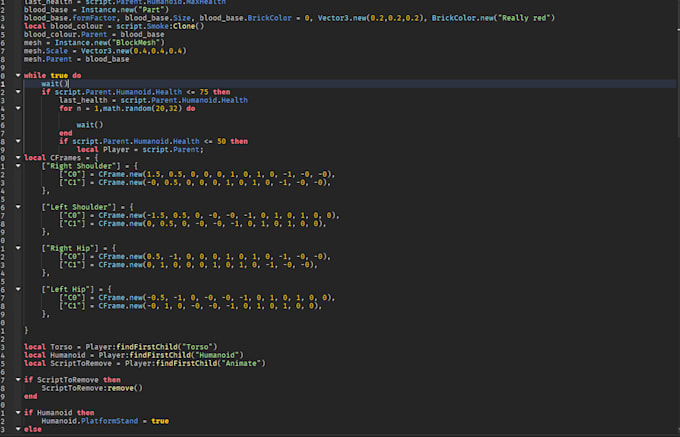Click the 'local Player = script.Parent' line

point(140,149)
